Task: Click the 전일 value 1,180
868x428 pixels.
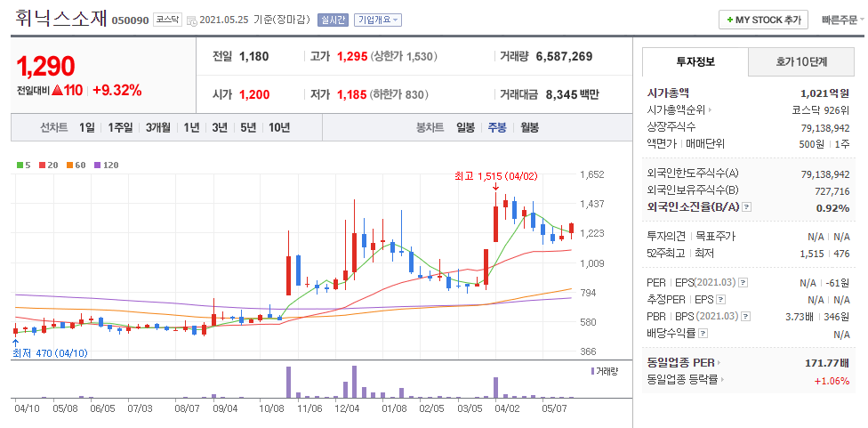Action: tap(254, 56)
